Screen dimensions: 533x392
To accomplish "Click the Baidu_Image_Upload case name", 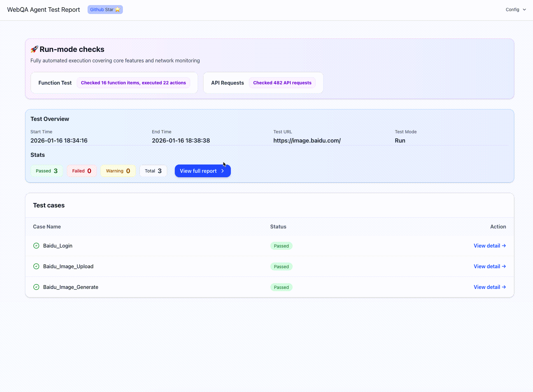I will [x=68, y=266].
